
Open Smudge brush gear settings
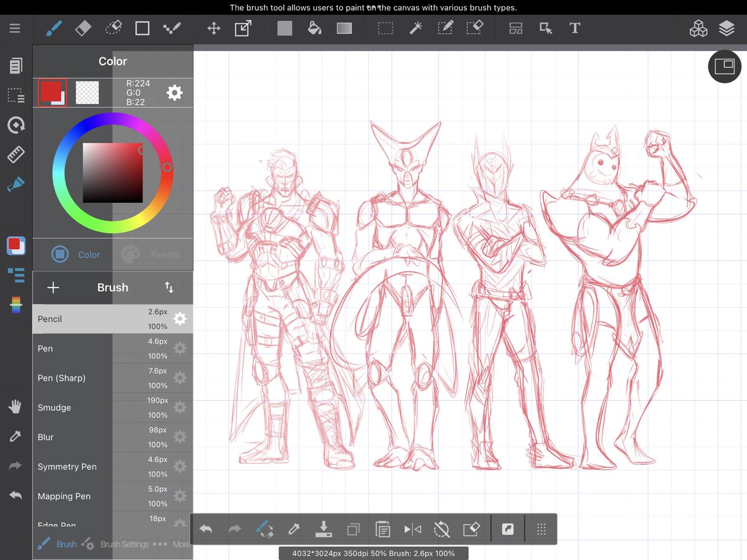pos(180,408)
